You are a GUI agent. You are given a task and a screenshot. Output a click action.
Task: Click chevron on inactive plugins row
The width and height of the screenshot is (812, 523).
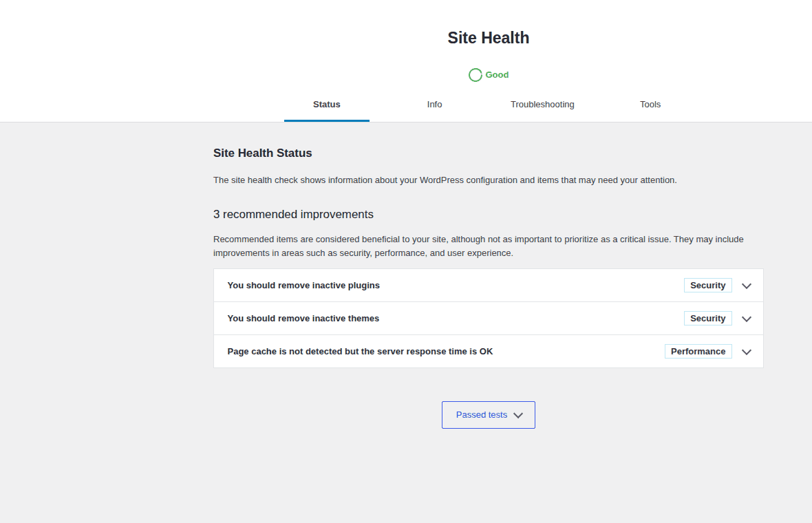tap(746, 286)
